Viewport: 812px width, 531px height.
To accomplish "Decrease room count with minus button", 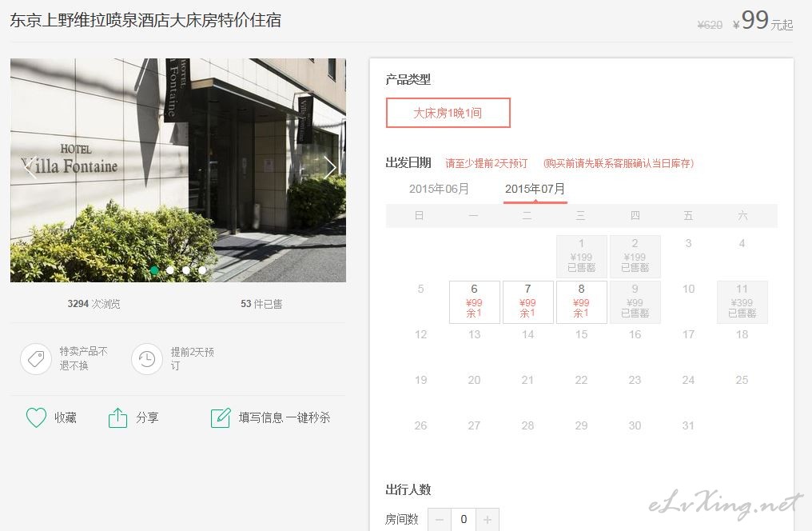I will pyautogui.click(x=440, y=519).
